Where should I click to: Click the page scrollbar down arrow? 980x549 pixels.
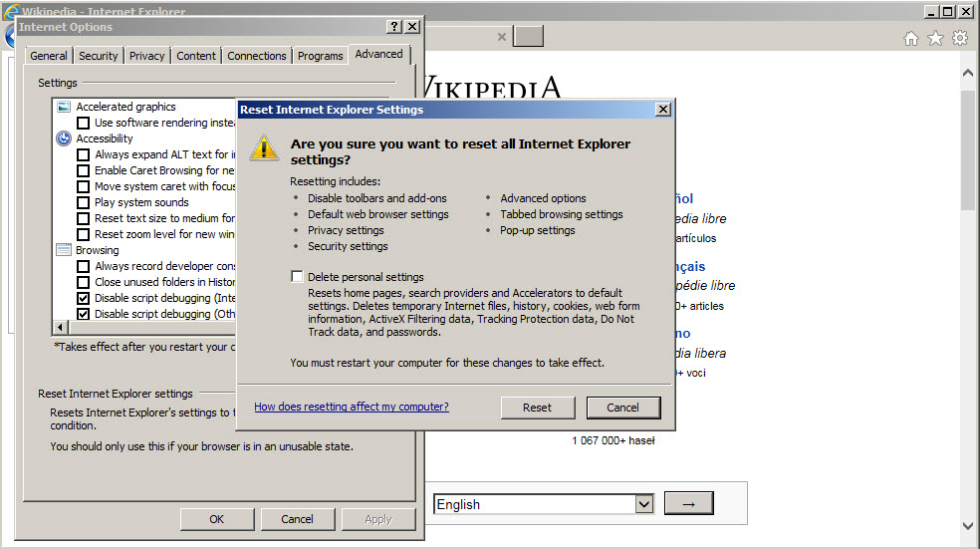pos(967,526)
